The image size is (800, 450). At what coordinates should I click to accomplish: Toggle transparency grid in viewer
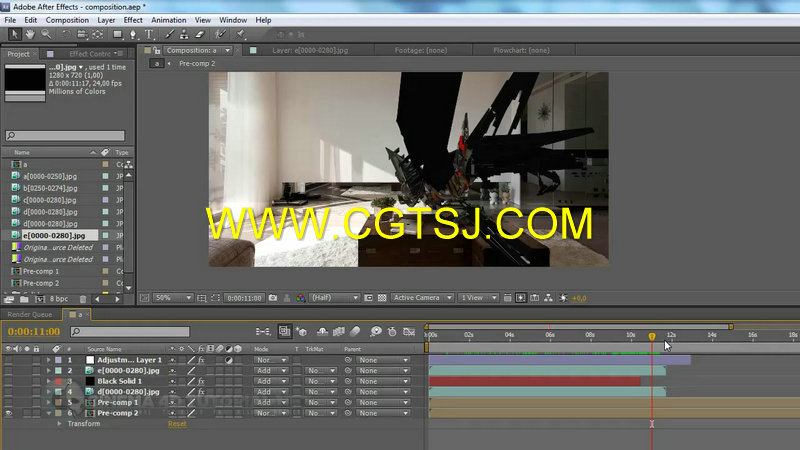pos(382,298)
